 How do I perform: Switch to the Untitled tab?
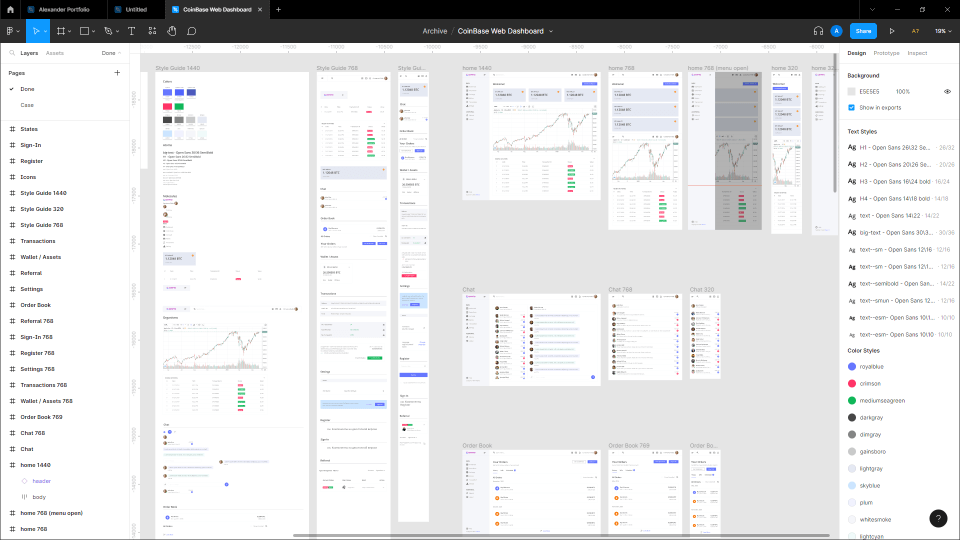tap(136, 10)
